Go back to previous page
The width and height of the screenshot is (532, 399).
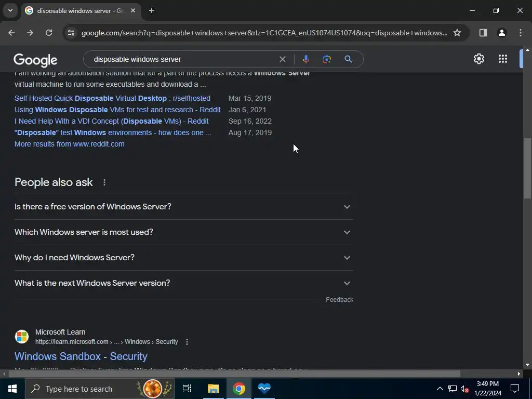tap(11, 33)
